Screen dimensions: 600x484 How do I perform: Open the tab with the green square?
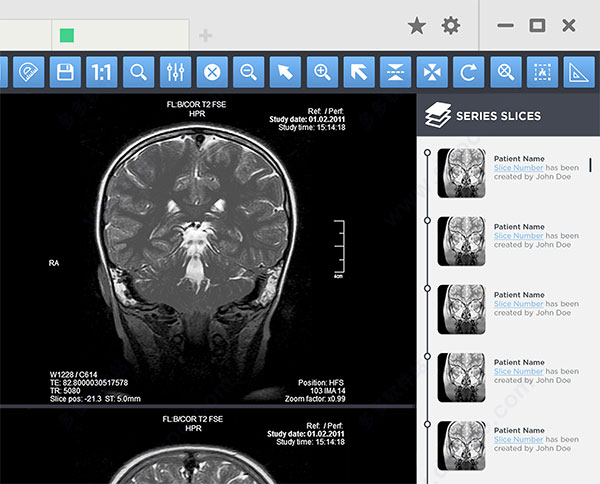(120, 35)
